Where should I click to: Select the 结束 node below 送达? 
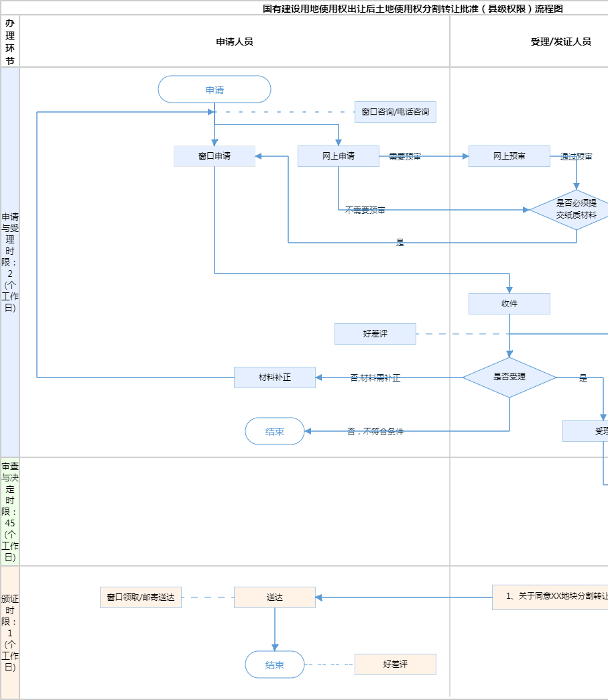click(x=274, y=665)
